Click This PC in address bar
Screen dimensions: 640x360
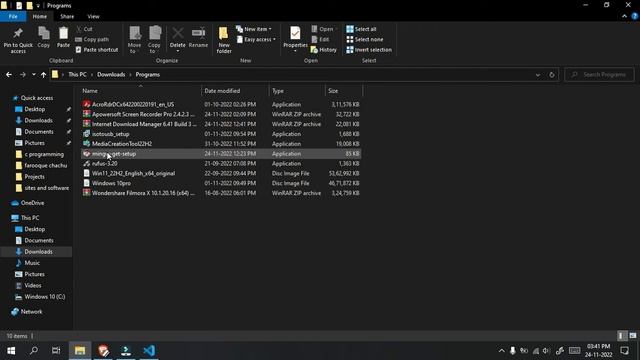click(x=77, y=75)
